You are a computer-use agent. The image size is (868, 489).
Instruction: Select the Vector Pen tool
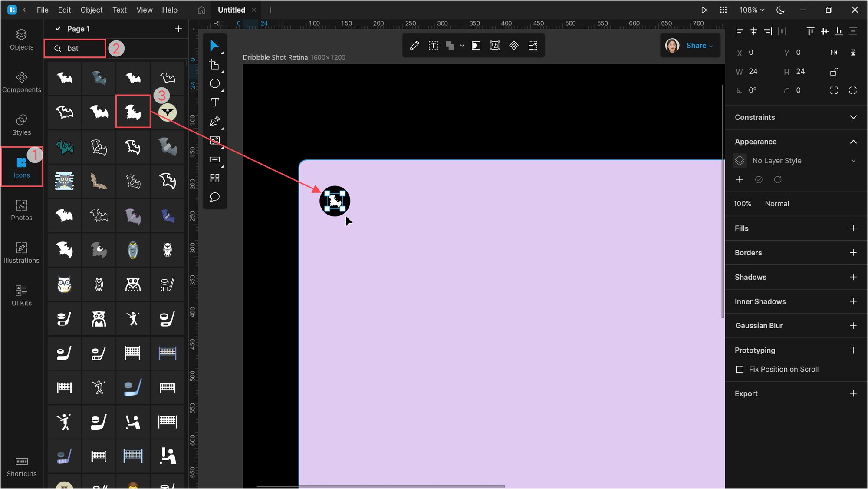[216, 122]
